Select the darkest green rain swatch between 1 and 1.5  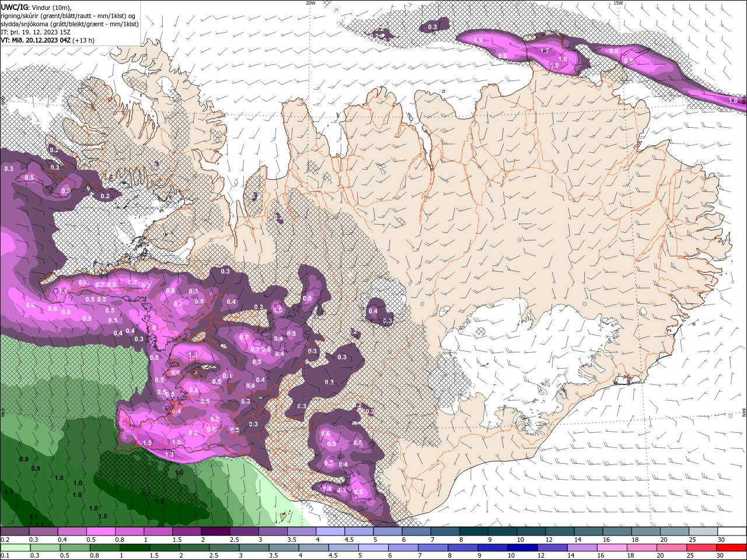135,548
